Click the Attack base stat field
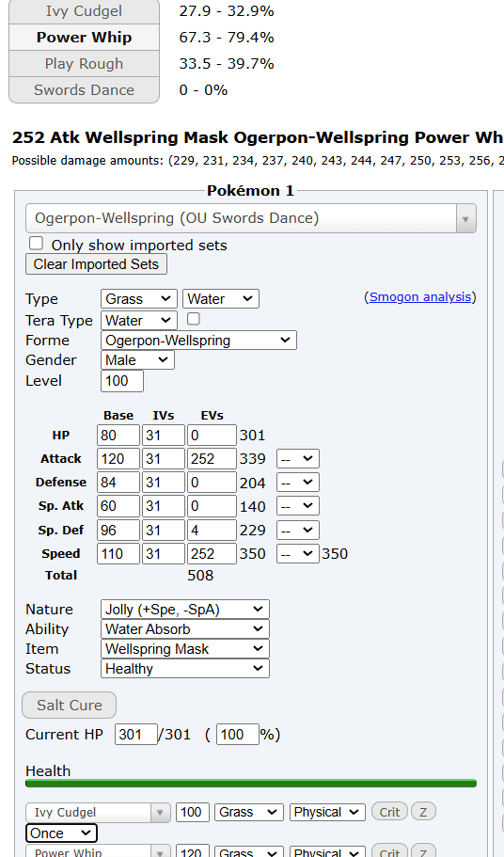Screen dimensions: 504x857 coord(118,459)
